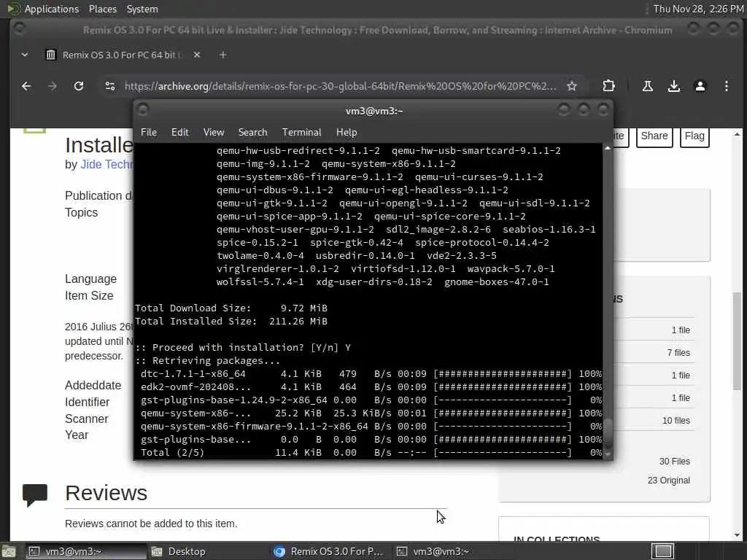Click the forward navigation arrow in Chromium
This screenshot has width=747, height=560.
(x=53, y=86)
